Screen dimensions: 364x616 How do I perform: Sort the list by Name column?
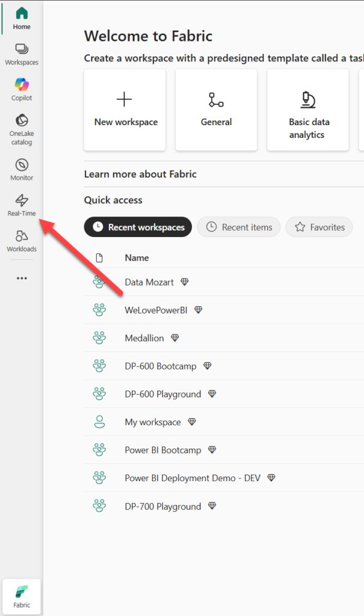(x=137, y=257)
